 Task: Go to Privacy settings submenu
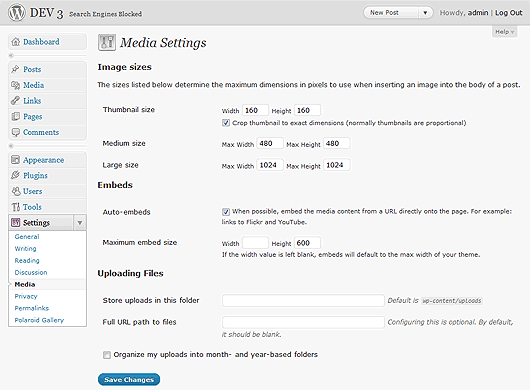26,296
